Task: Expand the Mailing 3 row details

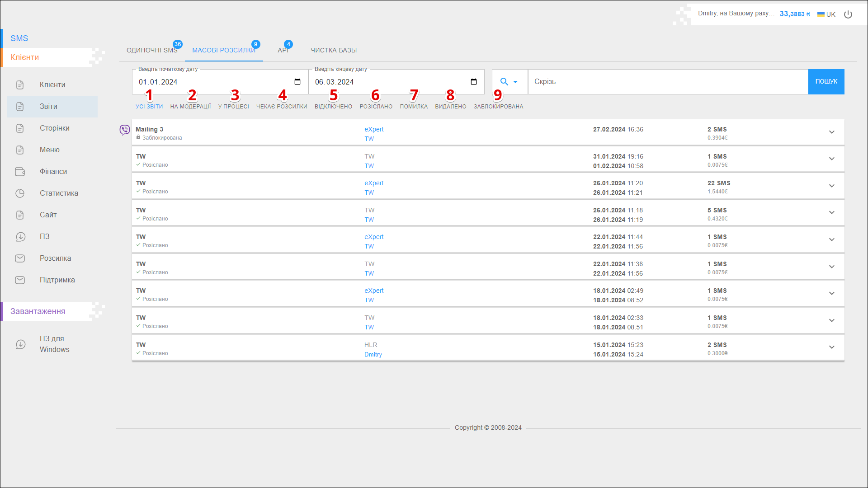Action: click(831, 132)
